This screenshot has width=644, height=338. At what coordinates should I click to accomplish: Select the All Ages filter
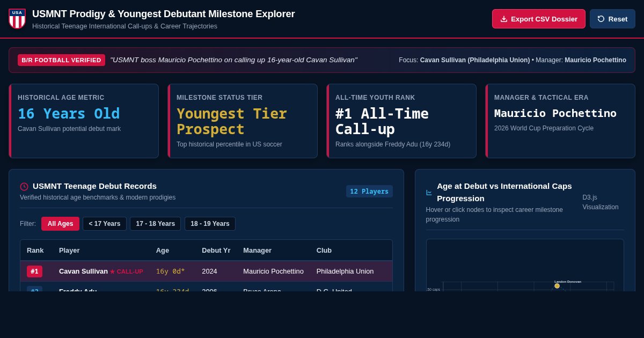click(60, 224)
